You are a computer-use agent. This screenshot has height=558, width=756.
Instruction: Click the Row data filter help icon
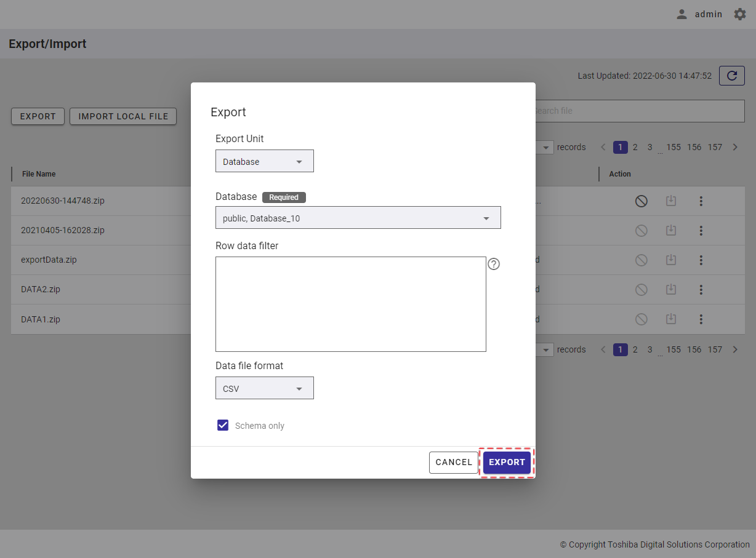pyautogui.click(x=494, y=264)
